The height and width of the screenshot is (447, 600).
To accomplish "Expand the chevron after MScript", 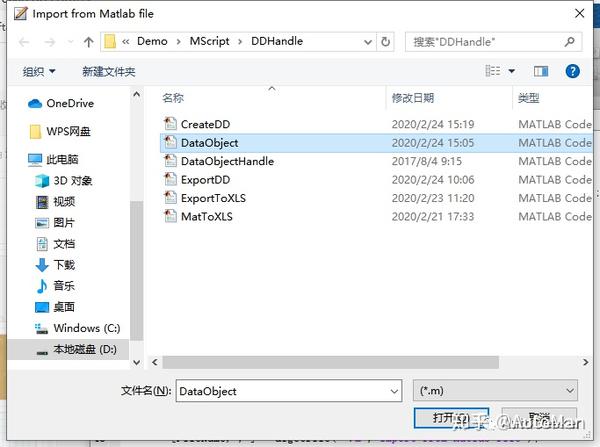I will 240,42.
